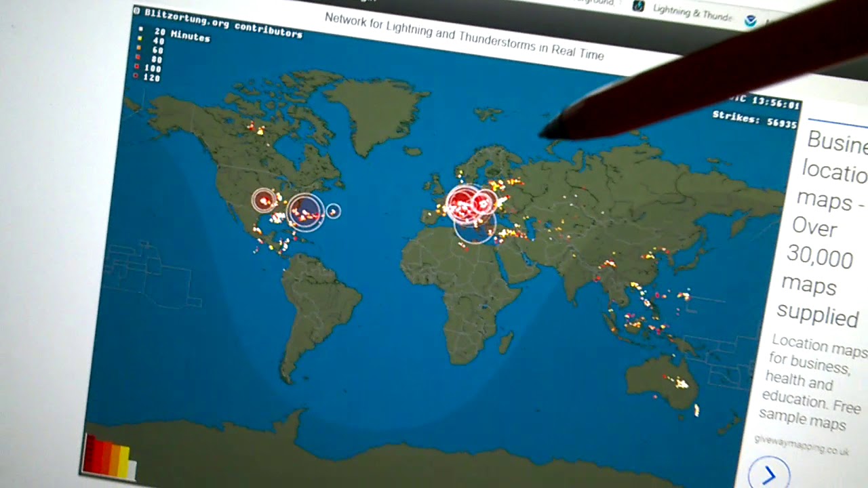Click the '20 Minutes' legend entry
The height and width of the screenshot is (488, 868).
(x=175, y=34)
